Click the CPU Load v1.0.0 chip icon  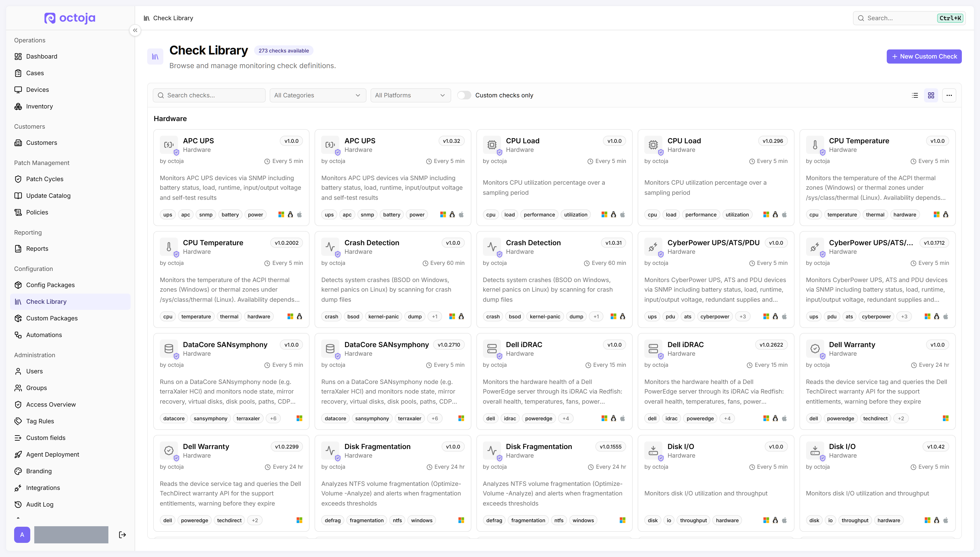point(492,145)
